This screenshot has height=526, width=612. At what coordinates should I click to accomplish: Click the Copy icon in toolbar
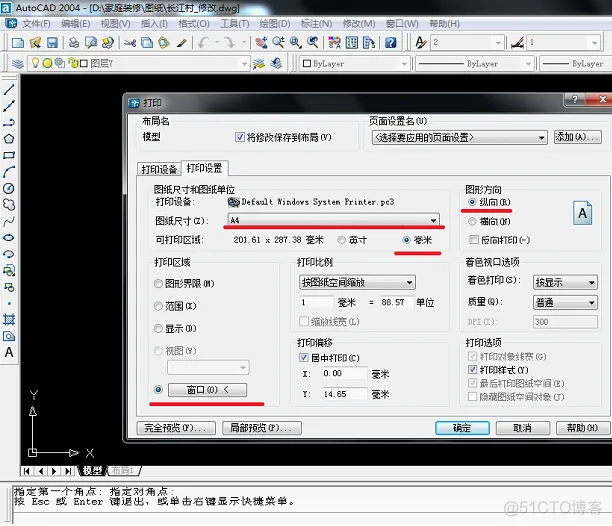click(x=147, y=43)
